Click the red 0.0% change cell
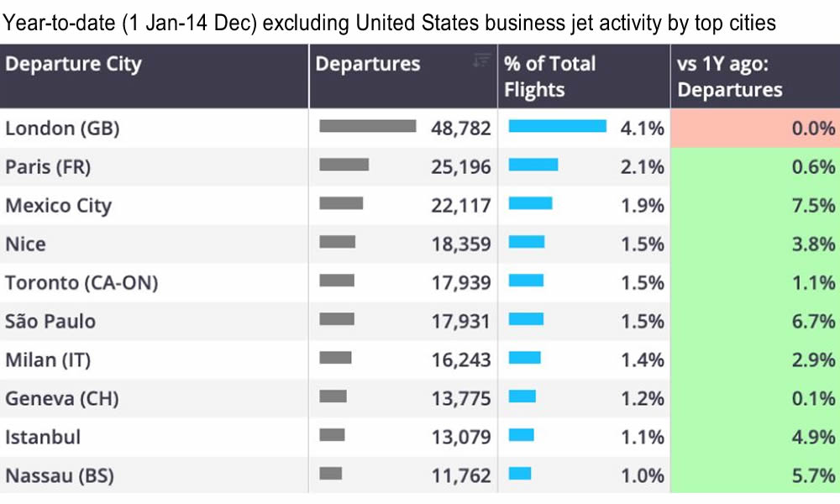 [x=754, y=129]
